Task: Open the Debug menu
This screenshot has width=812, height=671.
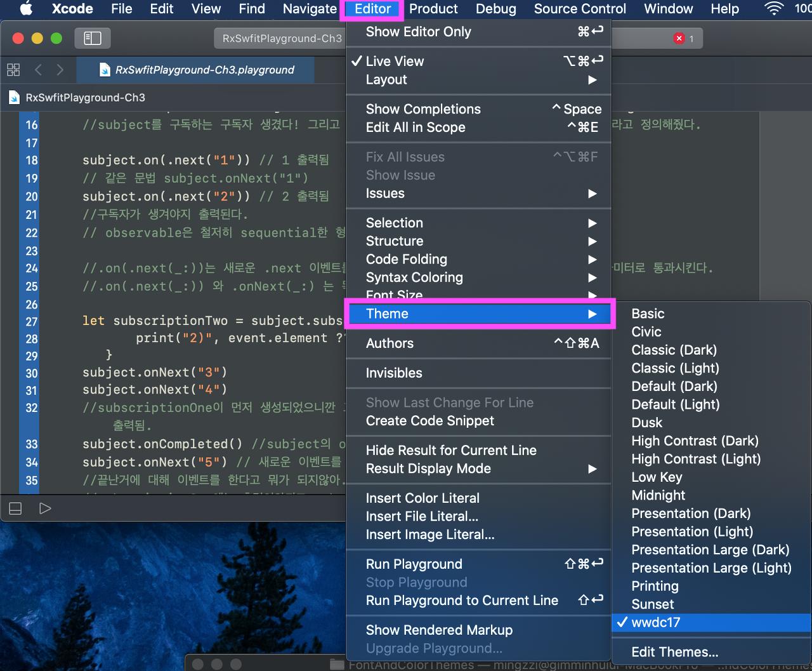Action: (496, 8)
